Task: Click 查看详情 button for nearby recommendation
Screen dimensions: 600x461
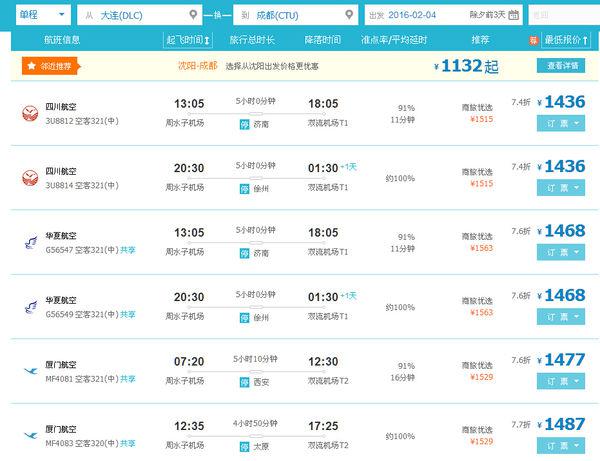Action: 561,66
